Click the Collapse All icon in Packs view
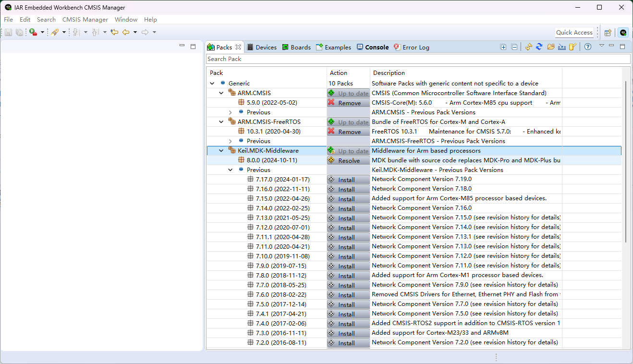633x364 pixels. 514,47
